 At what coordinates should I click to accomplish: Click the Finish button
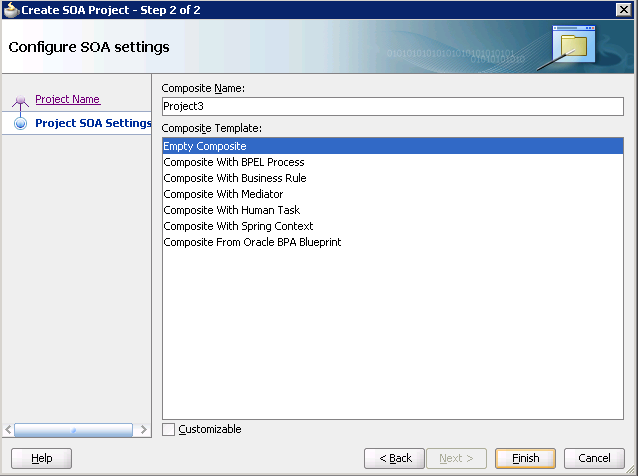pyautogui.click(x=525, y=458)
